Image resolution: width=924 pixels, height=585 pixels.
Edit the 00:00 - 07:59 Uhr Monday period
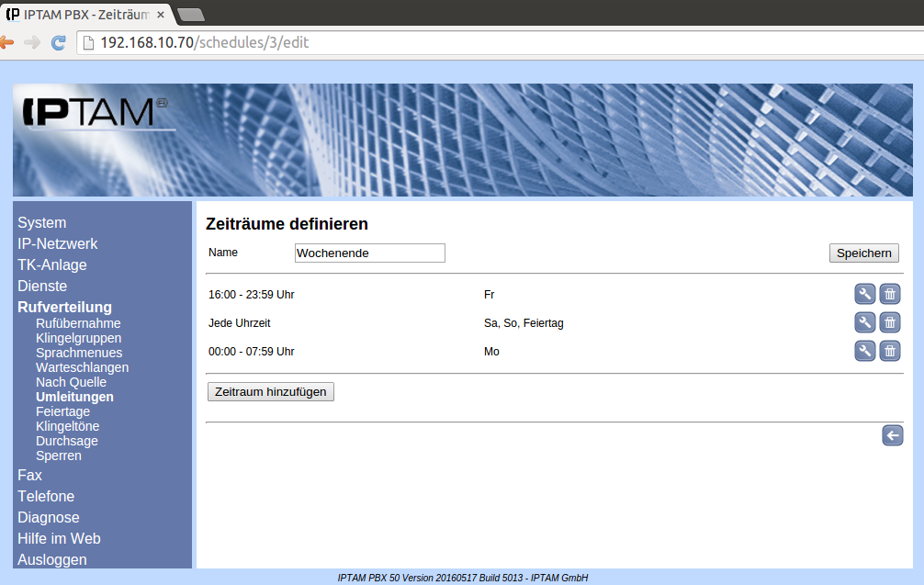click(864, 351)
